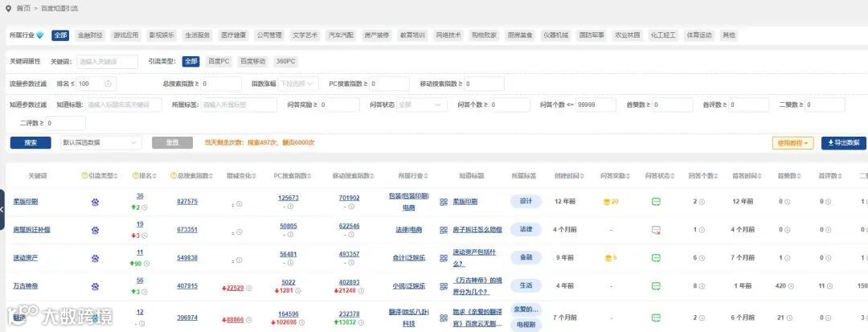Open the 房屋拆迁补偿 keyword link
This screenshot has width=868, height=332.
(31, 230)
